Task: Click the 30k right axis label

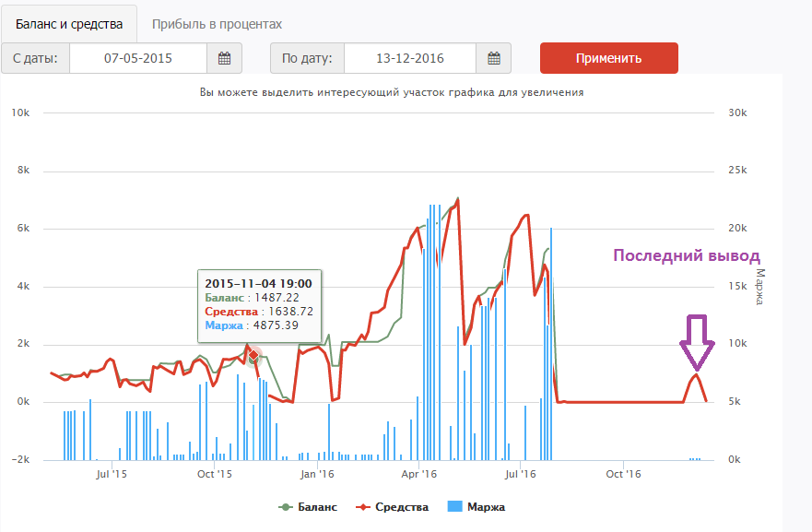Action: click(737, 112)
